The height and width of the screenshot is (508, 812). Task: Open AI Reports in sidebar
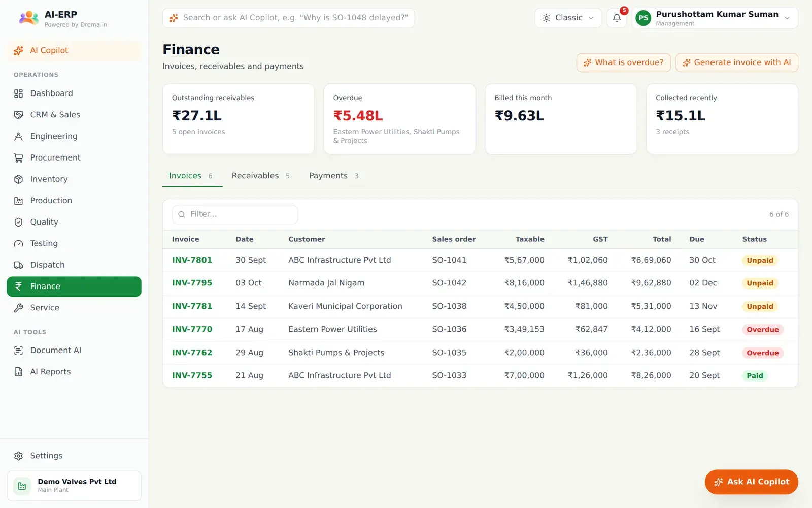click(x=74, y=372)
